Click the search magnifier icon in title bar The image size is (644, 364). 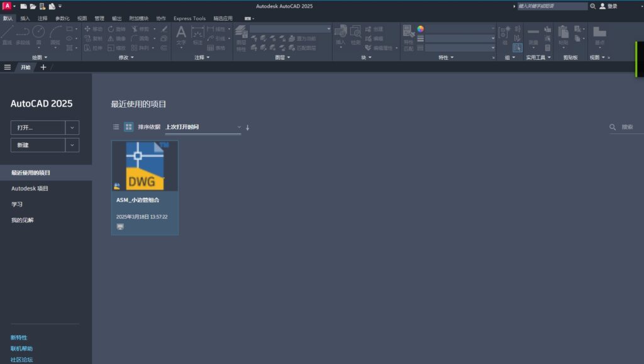[x=592, y=6]
